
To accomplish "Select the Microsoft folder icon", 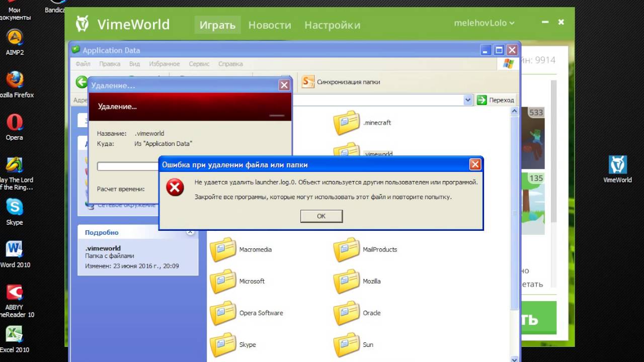I will tap(223, 281).
